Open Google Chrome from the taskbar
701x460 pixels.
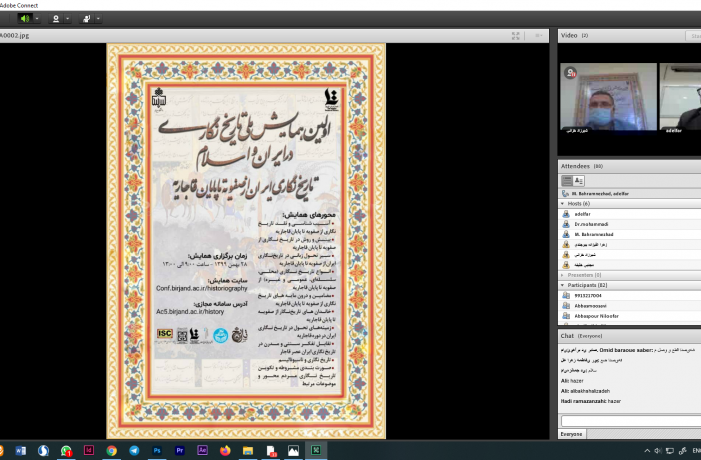(112, 451)
